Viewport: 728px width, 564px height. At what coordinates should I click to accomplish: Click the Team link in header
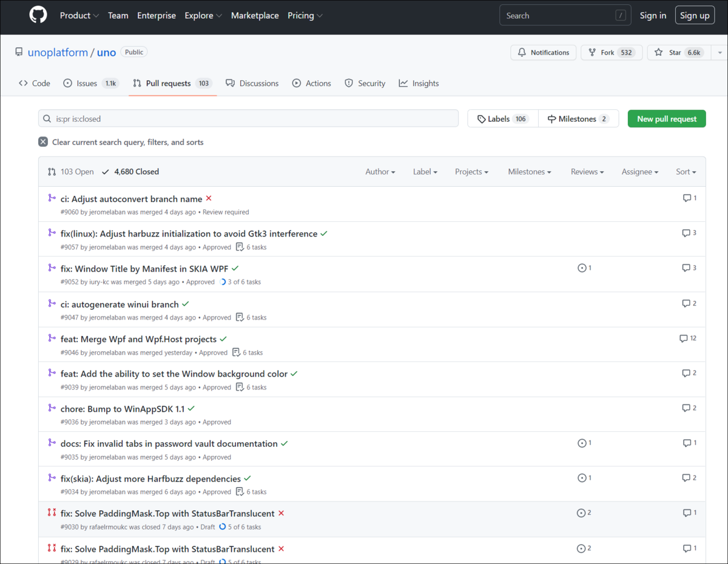(x=118, y=16)
